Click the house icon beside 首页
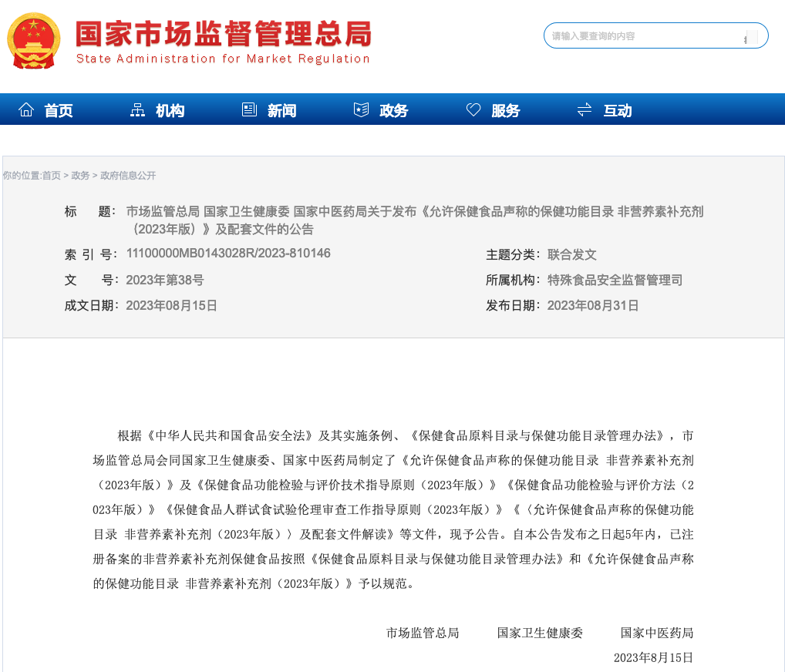This screenshot has height=672, width=785. pyautogui.click(x=26, y=109)
